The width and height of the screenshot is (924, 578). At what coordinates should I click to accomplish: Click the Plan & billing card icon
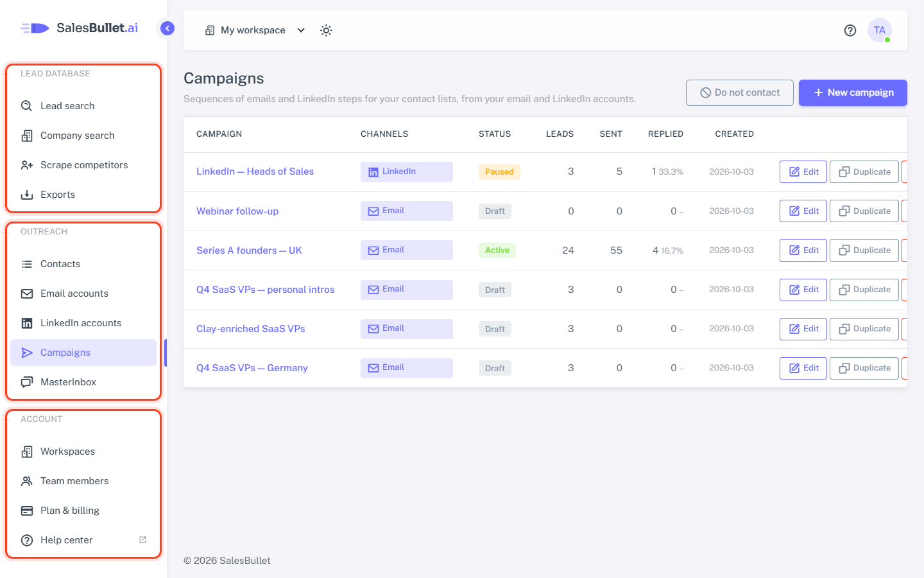(x=27, y=511)
